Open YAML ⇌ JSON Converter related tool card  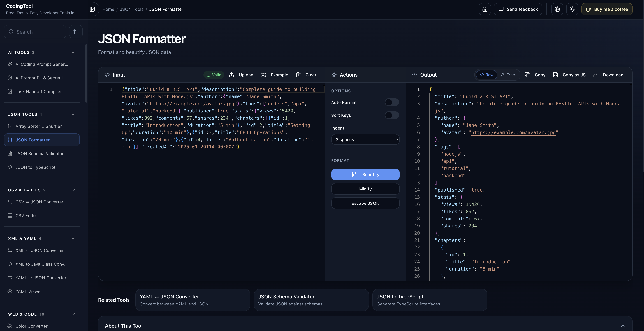click(x=193, y=300)
